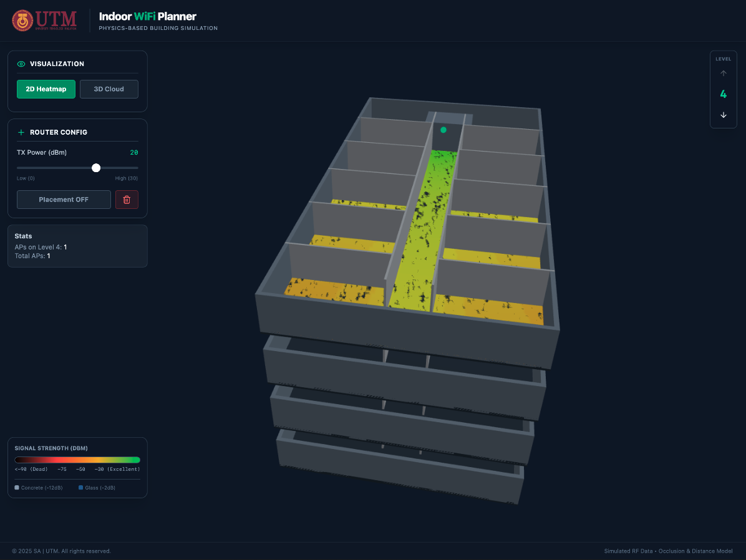
Task: Click the TX Power slider handle
Action: 96,168
